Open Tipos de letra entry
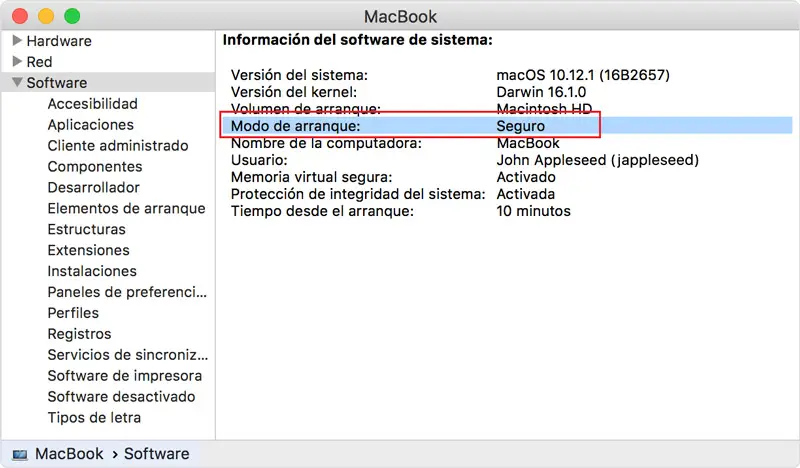The image size is (800, 468). click(x=94, y=418)
